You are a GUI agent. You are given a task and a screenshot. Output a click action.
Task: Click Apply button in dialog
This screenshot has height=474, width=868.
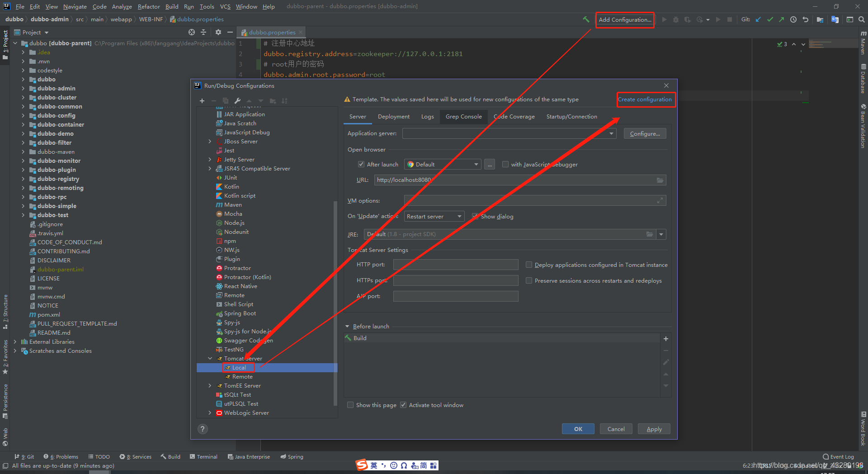(654, 429)
